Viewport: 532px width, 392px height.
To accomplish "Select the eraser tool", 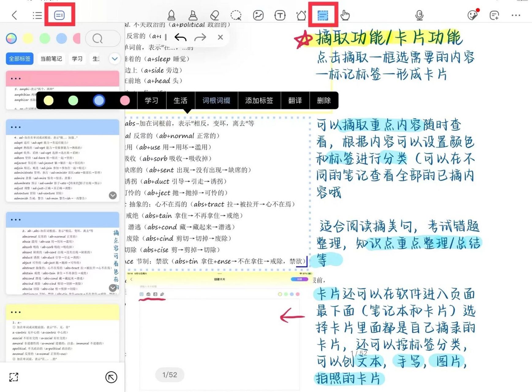I will point(215,15).
